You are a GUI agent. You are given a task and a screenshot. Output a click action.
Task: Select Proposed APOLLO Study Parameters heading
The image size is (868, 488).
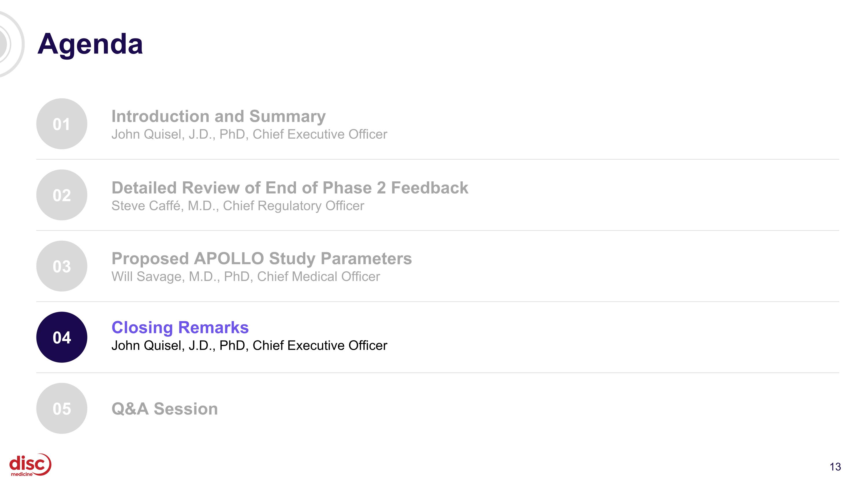(x=262, y=259)
